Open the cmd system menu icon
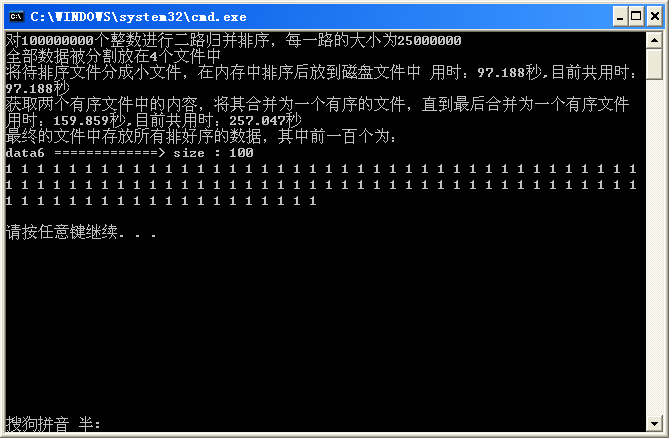The width and height of the screenshot is (669, 438). [16, 17]
